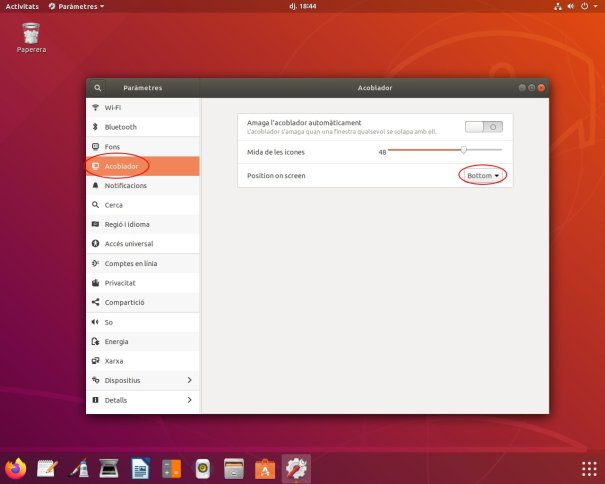The height and width of the screenshot is (484, 605).
Task: Click the speaker icon beside So
Action: (x=95, y=322)
